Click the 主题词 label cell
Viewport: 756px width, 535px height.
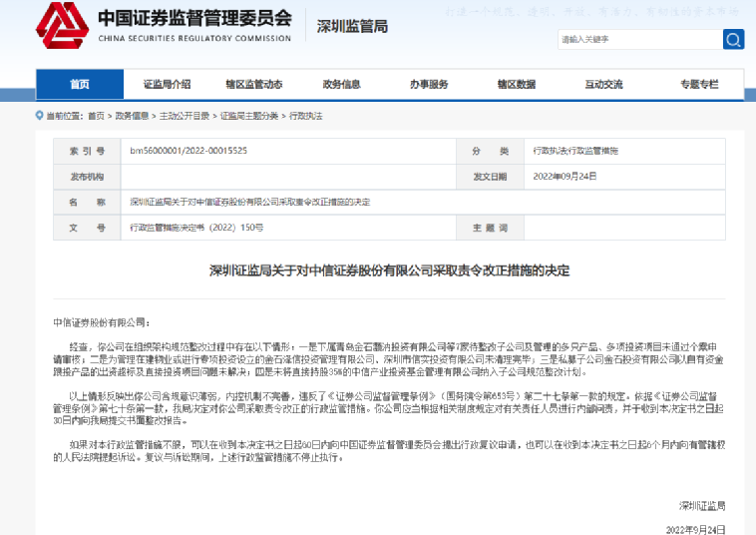click(x=490, y=228)
